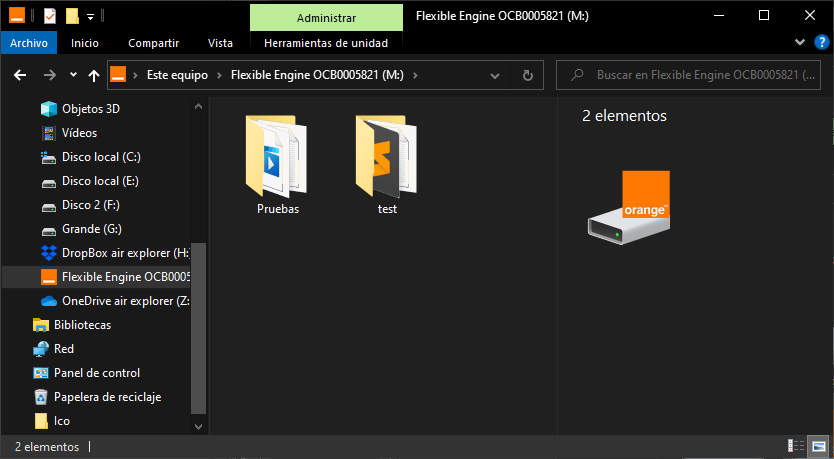Image resolution: width=834 pixels, height=459 pixels.
Task: Switch to details view layout
Action: pos(796,446)
